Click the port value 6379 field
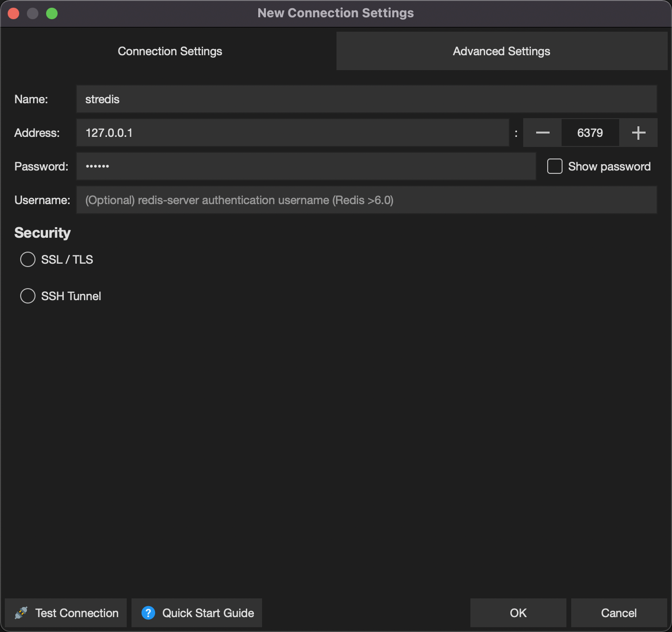 click(590, 133)
